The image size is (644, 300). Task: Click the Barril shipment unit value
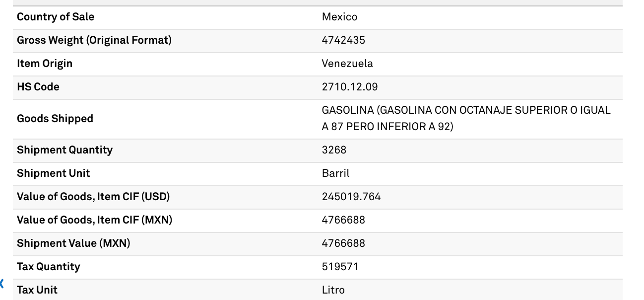coord(335,173)
